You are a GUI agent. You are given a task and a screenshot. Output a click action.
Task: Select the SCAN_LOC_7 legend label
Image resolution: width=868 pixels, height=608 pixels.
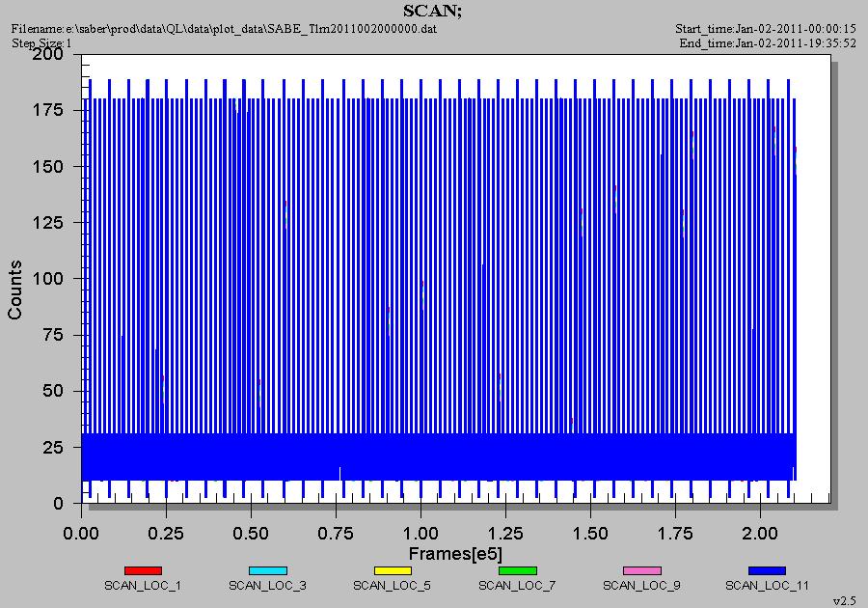tap(517, 585)
